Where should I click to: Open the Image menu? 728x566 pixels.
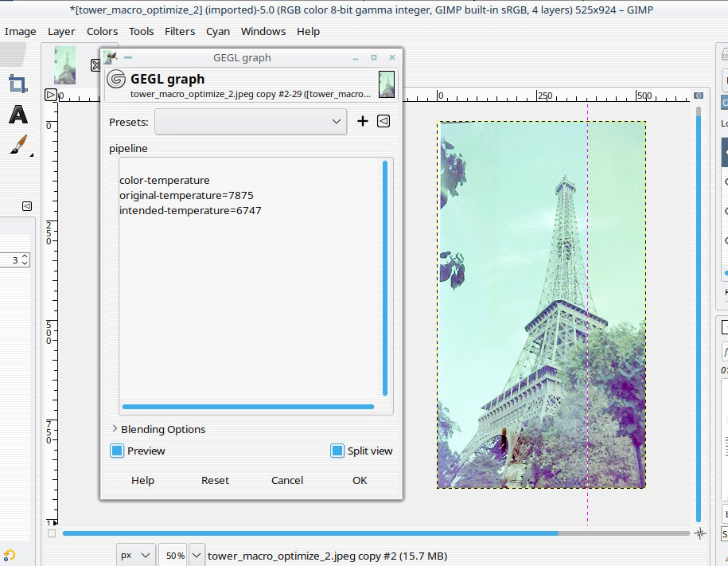21,32
